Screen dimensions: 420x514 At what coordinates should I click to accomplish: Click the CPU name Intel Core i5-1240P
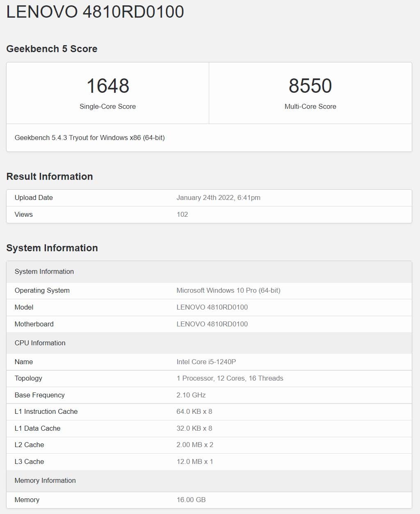point(206,362)
